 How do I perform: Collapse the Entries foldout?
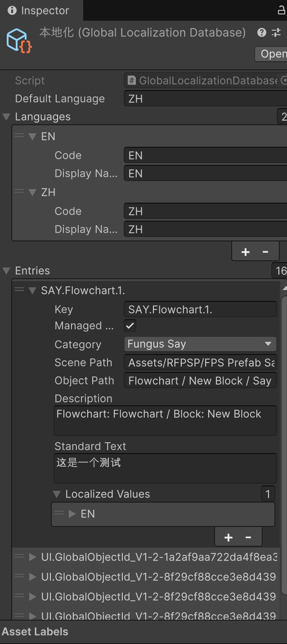pos(7,271)
